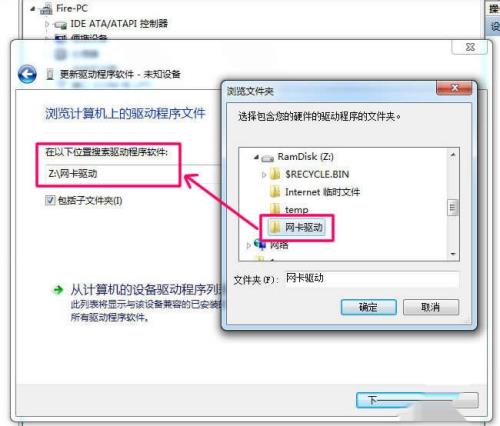Click the Fire-PC computer icon
The width and height of the screenshot is (500, 426).
coord(46,9)
